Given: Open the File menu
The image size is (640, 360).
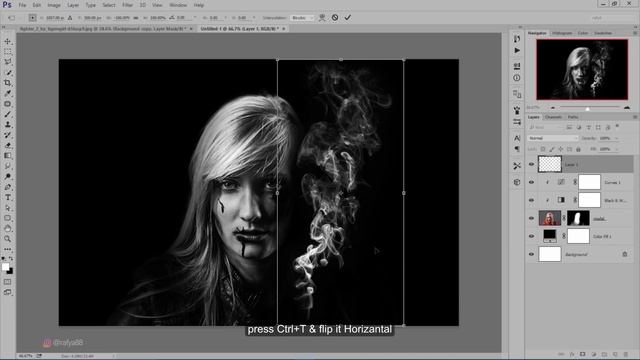Looking at the screenshot, I should point(22,5).
